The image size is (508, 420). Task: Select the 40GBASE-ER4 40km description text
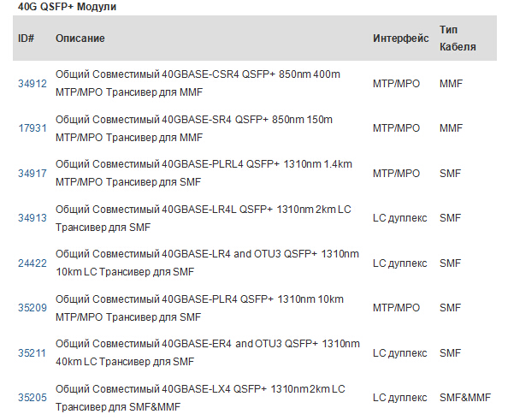pos(207,352)
